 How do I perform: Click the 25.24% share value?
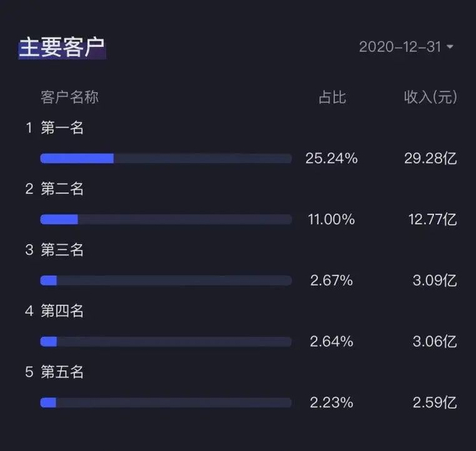(331, 158)
